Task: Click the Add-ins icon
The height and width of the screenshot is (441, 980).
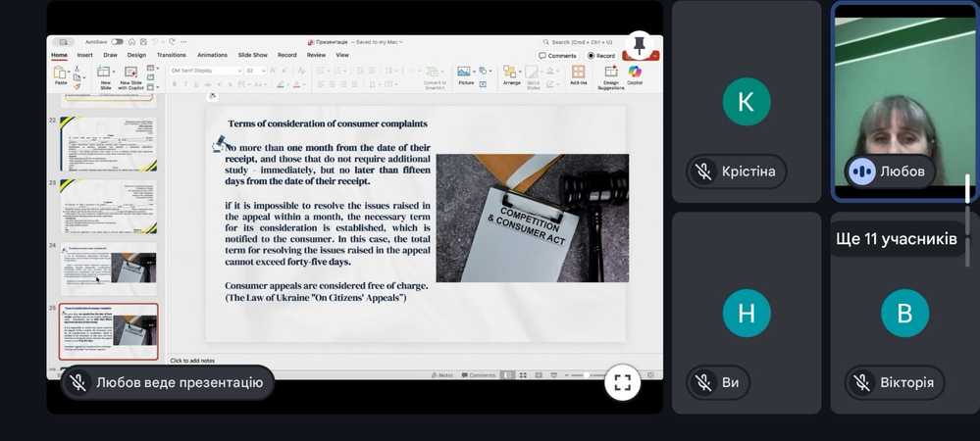Action: pos(578,73)
